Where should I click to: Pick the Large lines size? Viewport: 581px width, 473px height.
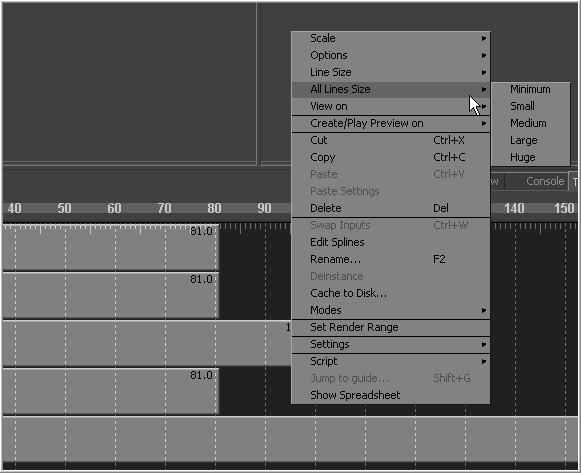tap(530, 140)
